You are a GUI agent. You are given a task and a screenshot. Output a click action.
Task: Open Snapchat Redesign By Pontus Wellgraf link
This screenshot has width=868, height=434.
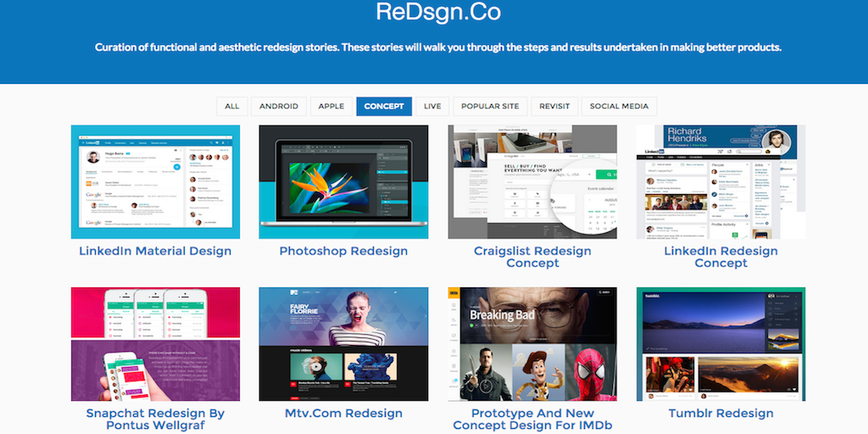(155, 419)
